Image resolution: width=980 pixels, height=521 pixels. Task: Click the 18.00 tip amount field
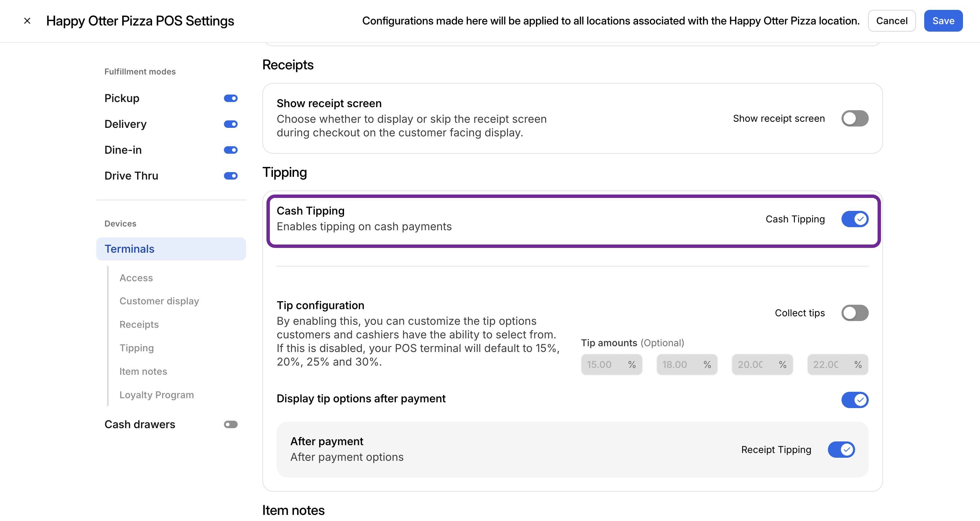687,365
